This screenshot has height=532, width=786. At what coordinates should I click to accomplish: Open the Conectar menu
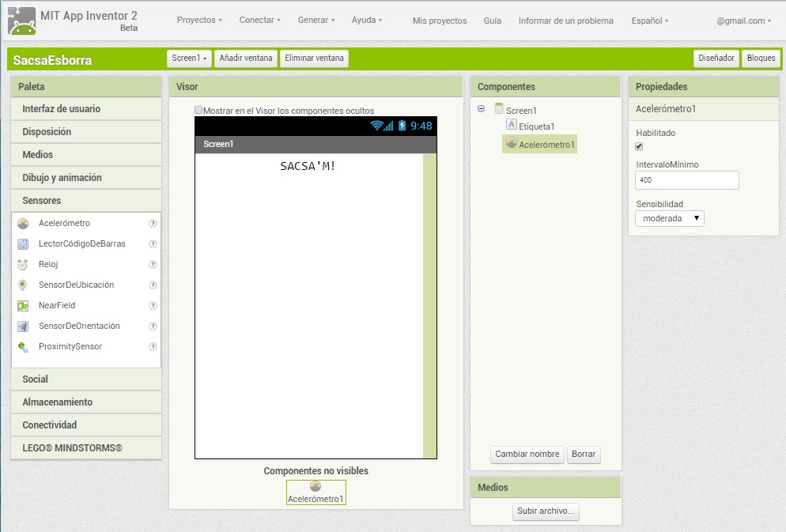[x=259, y=20]
